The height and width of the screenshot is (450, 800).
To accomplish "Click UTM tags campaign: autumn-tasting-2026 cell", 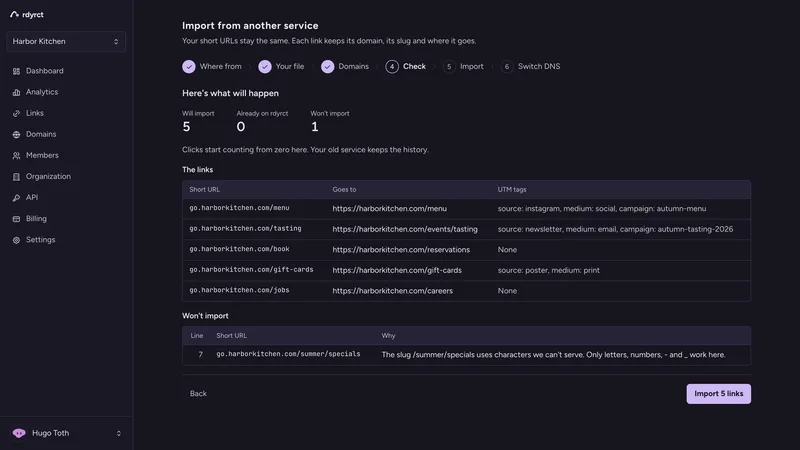I will point(615,229).
